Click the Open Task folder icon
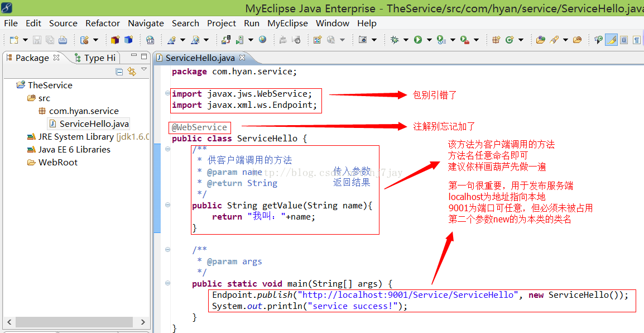Screen dimensions: 644x333 578,40
